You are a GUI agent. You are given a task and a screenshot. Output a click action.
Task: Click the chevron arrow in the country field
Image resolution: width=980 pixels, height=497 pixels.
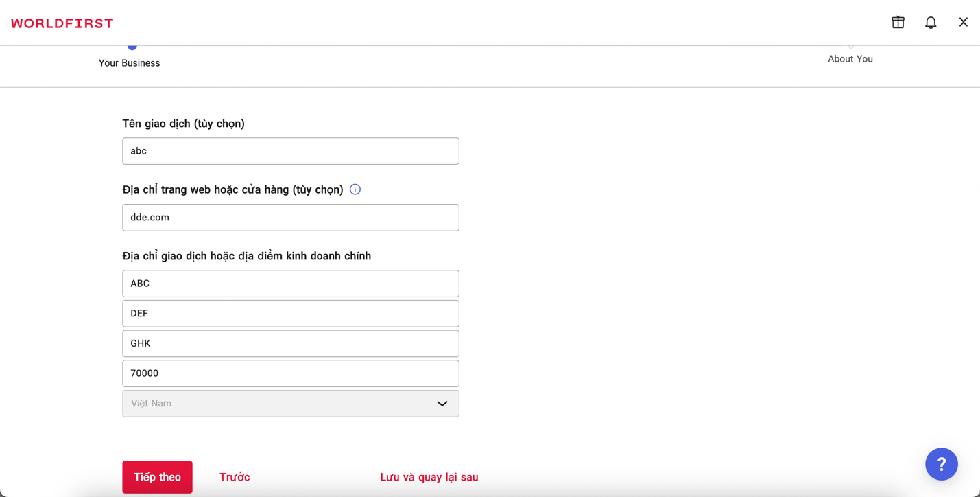click(x=442, y=404)
